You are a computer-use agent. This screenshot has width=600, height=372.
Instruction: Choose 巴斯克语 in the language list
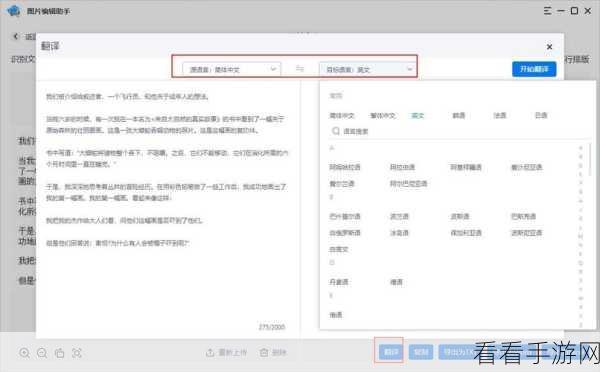(x=523, y=216)
